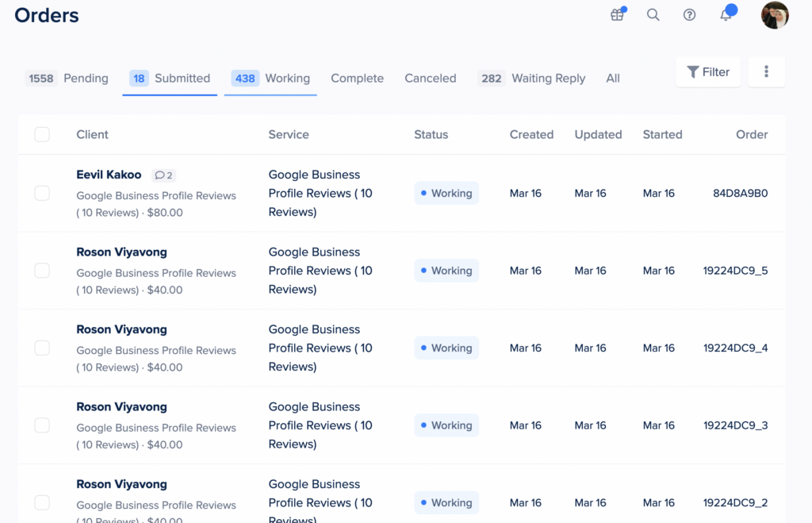The width and height of the screenshot is (812, 523).
Task: Open the Working status badge for 19224DC9_4
Action: pos(446,348)
